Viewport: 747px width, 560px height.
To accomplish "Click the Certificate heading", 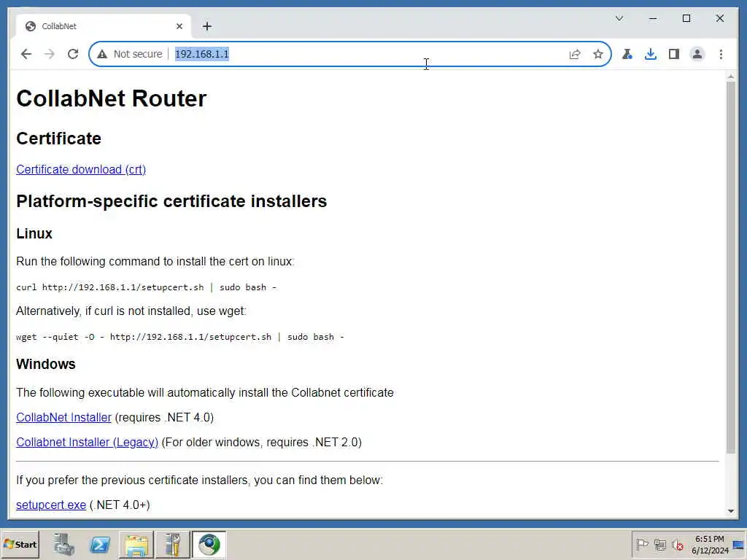I will coord(58,139).
